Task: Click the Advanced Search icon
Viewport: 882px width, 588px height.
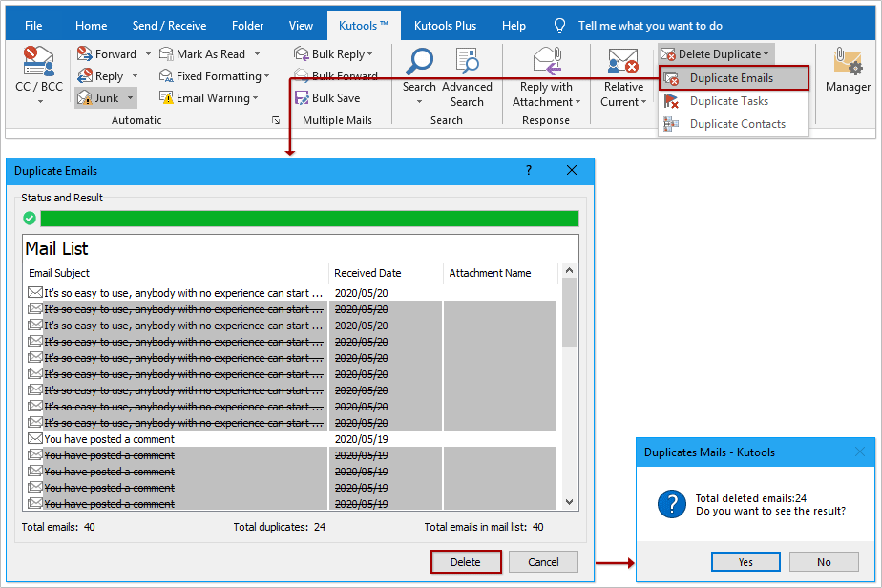Action: click(x=467, y=62)
